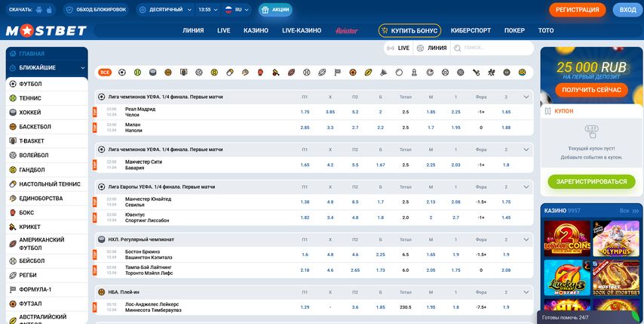
Task: Select the football icon in sports filter bar
Action: point(121,73)
